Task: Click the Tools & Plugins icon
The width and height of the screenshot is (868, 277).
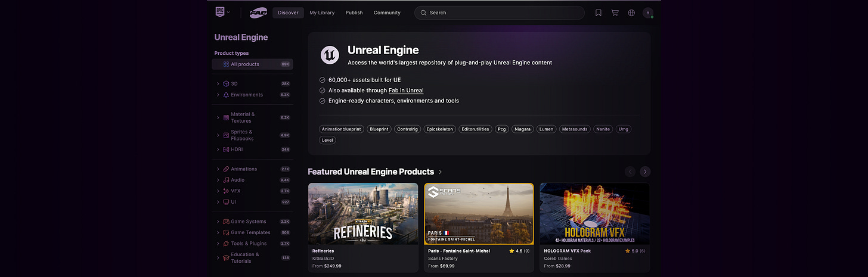Action: tap(226, 244)
